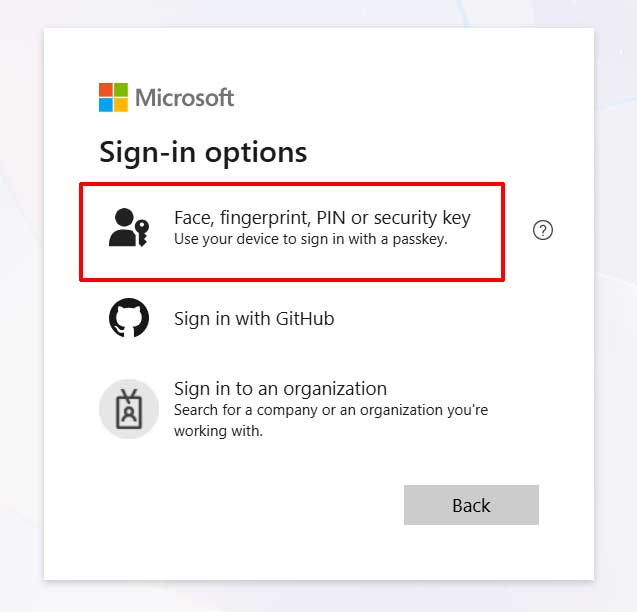This screenshot has height=612, width=637.
Task: Click the yellow square in Microsoft logo
Action: point(121,105)
